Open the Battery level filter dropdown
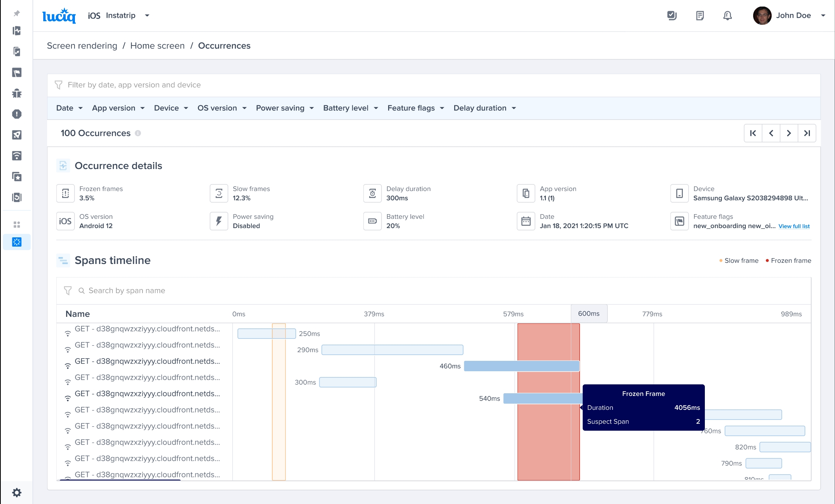Image resolution: width=835 pixels, height=504 pixels. pyautogui.click(x=350, y=108)
